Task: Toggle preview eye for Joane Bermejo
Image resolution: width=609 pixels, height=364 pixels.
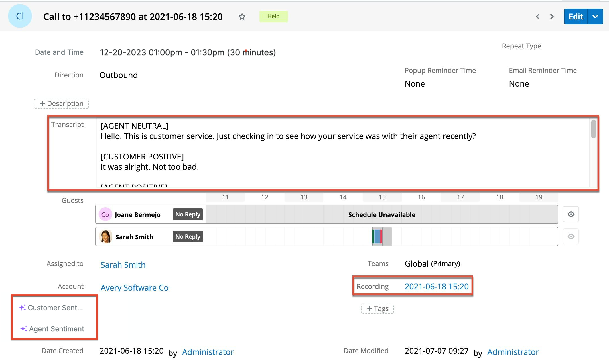Action: click(x=571, y=214)
